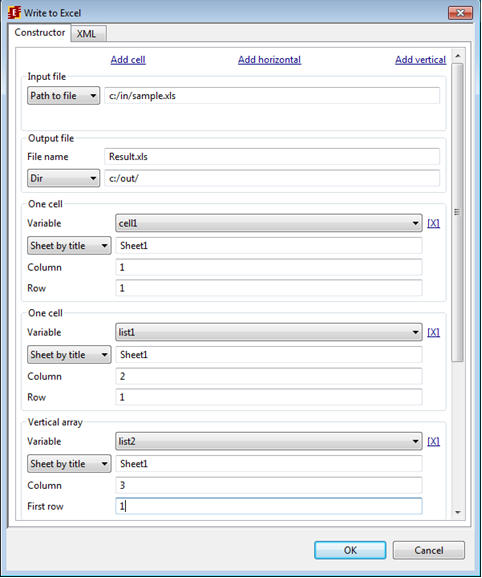This screenshot has height=578, width=482.
Task: Open the list1 variable dropdown
Action: coord(269,332)
